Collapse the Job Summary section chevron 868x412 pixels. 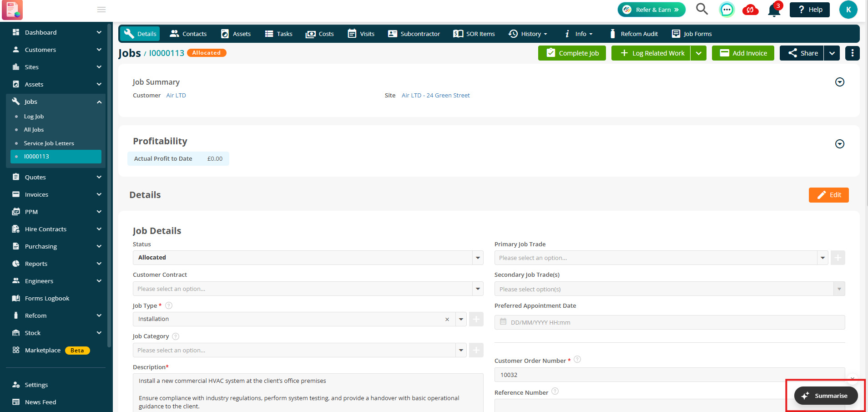pyautogui.click(x=840, y=82)
